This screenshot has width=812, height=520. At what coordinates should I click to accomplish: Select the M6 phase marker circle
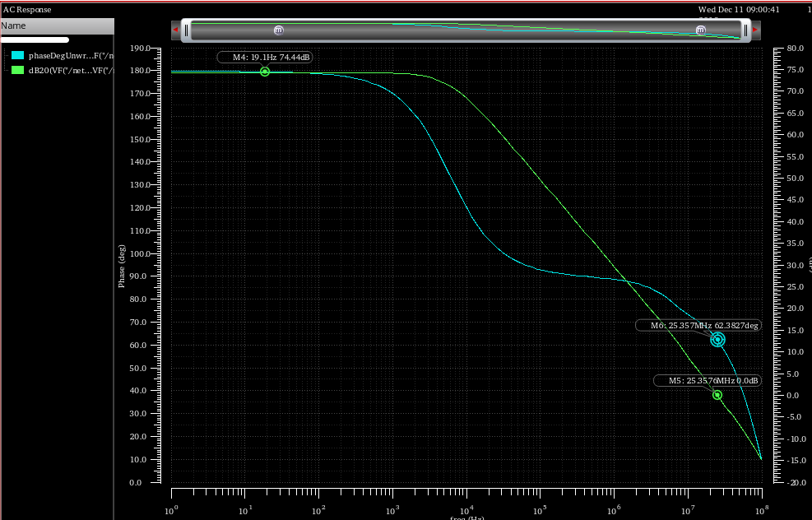(717, 340)
